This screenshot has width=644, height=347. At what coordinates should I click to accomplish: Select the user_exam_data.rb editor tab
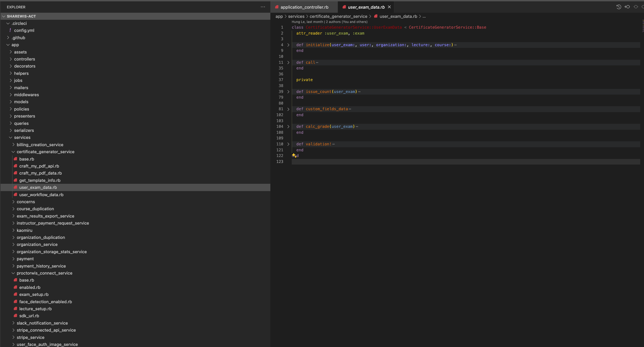coord(366,7)
